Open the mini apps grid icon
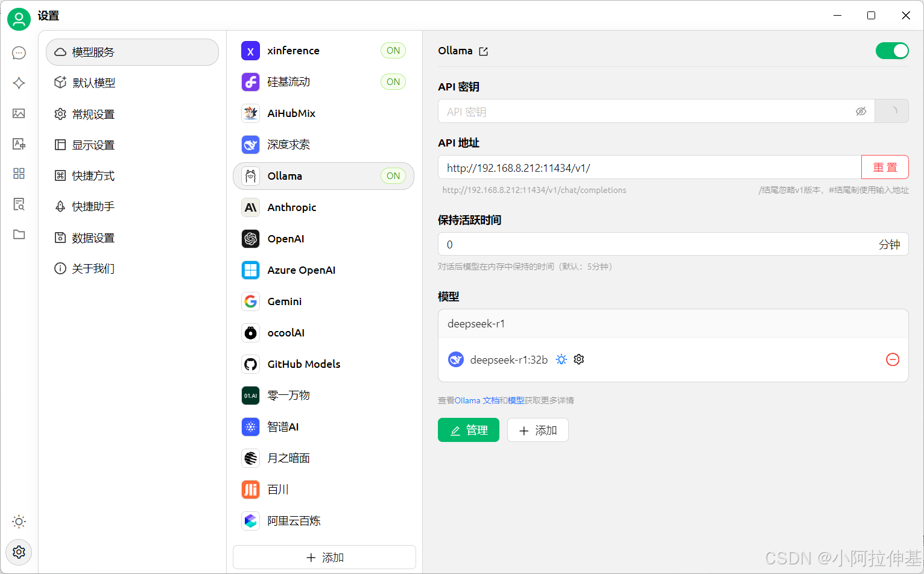The height and width of the screenshot is (574, 924). pos(19,174)
